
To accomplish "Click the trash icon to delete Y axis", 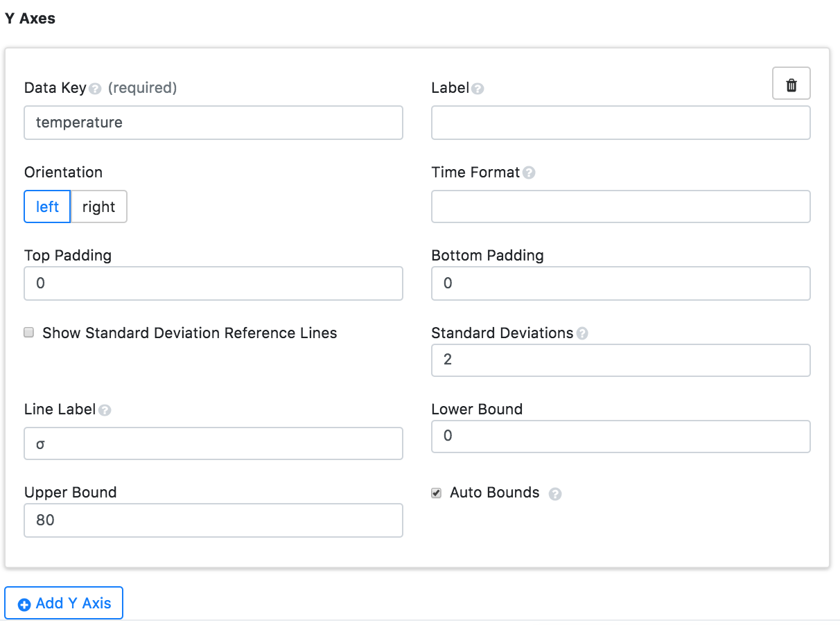I will click(791, 85).
